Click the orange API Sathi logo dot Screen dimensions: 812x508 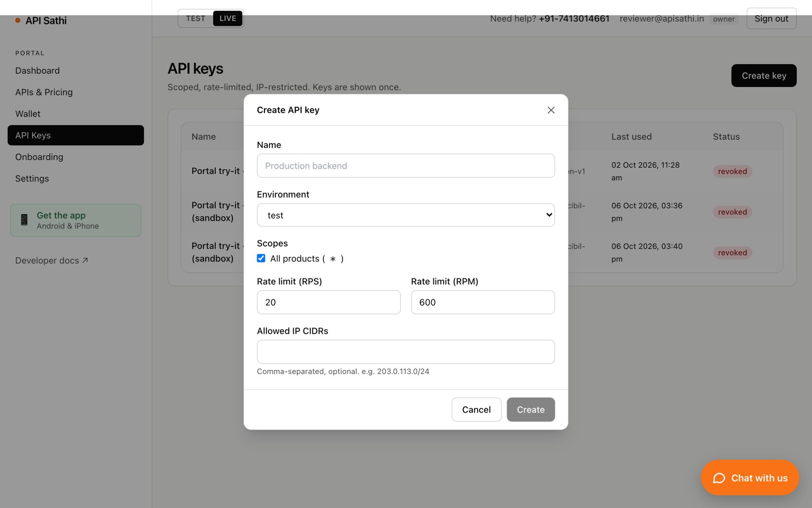(18, 20)
